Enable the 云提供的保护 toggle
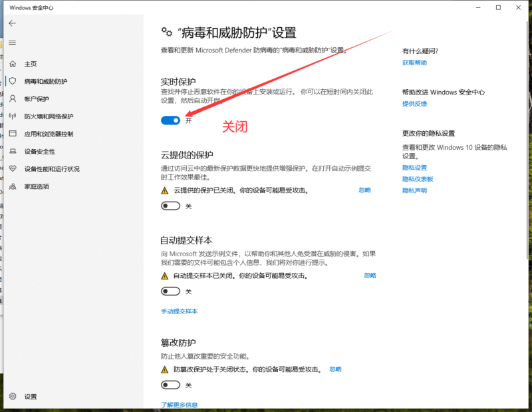The height and width of the screenshot is (412, 532). click(170, 206)
